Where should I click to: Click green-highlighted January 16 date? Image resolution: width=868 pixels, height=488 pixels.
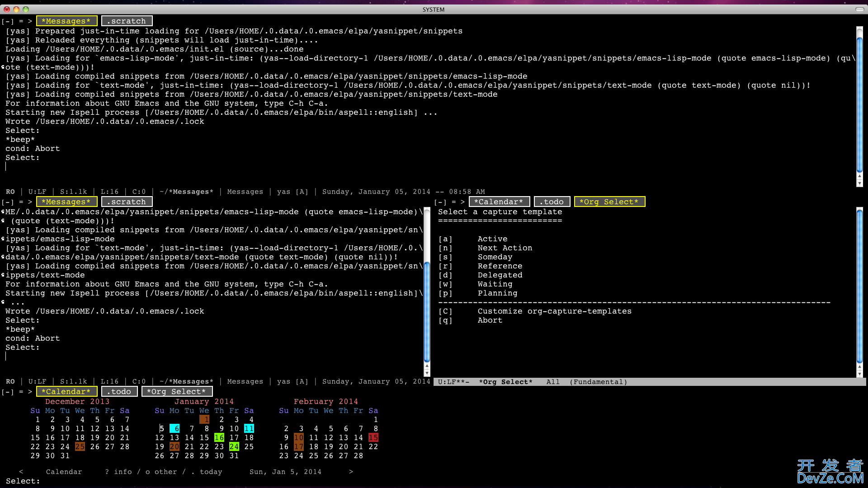pyautogui.click(x=219, y=438)
